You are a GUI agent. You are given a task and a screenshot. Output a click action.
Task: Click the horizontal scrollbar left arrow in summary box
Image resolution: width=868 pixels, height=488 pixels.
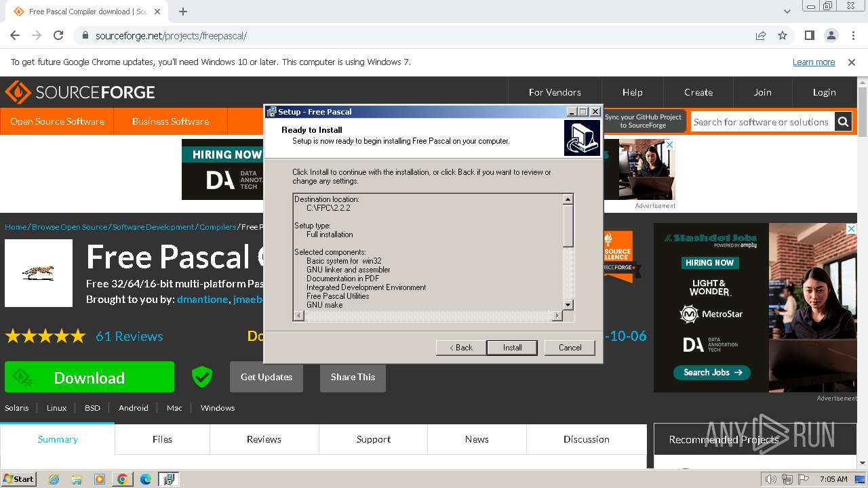pos(298,316)
